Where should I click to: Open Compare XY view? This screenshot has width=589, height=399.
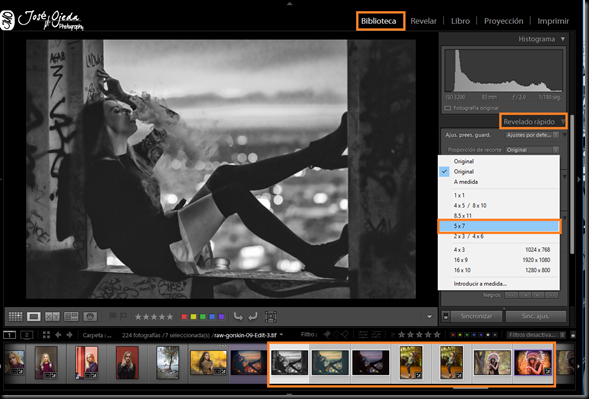(52, 316)
